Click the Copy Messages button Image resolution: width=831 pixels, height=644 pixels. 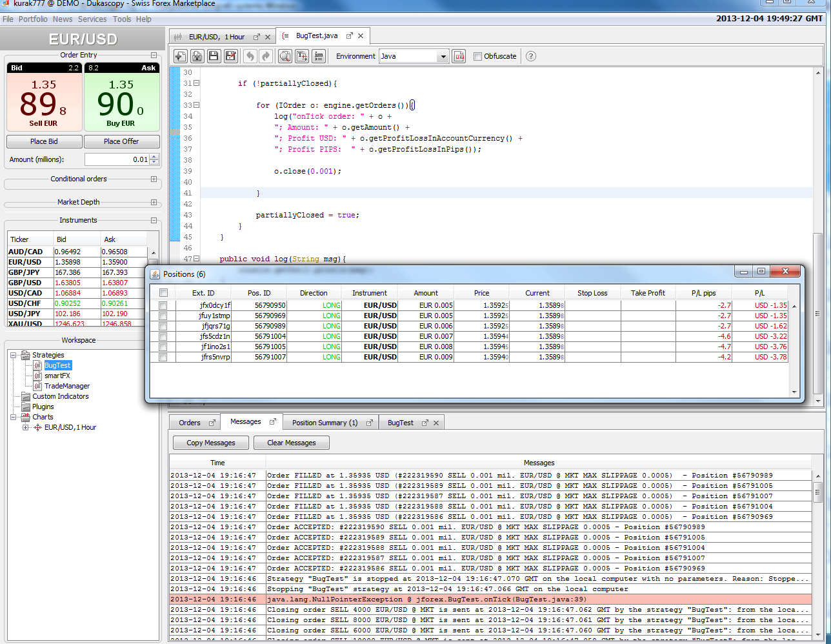tap(211, 443)
